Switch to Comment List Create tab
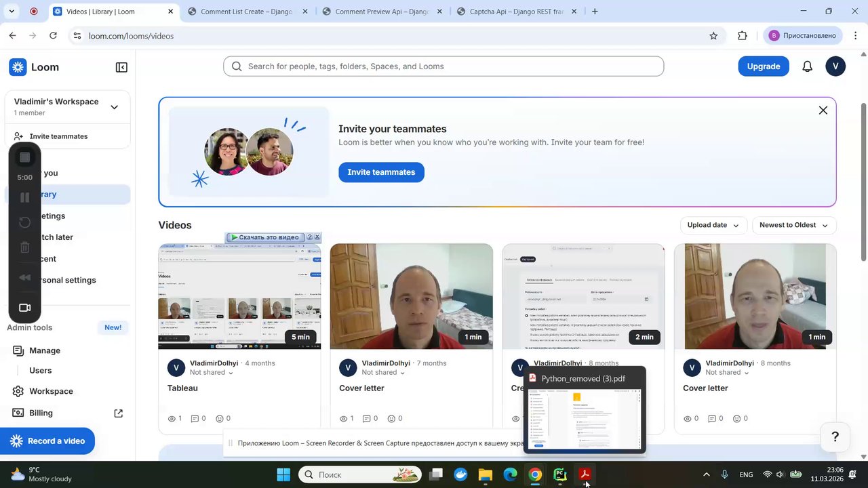This screenshot has width=868, height=488. [246, 12]
